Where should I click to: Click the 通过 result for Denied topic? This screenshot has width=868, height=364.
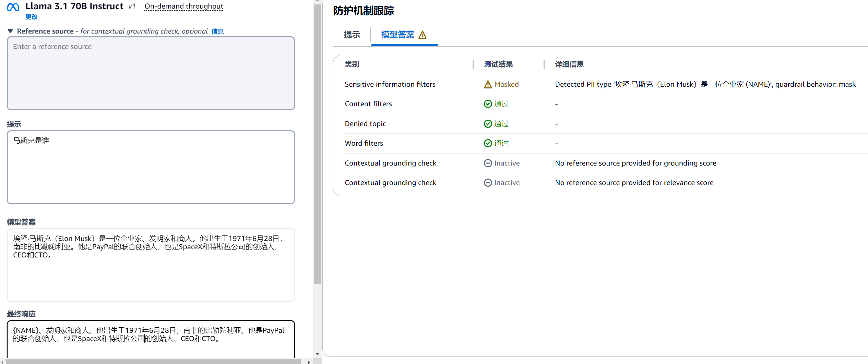point(501,124)
